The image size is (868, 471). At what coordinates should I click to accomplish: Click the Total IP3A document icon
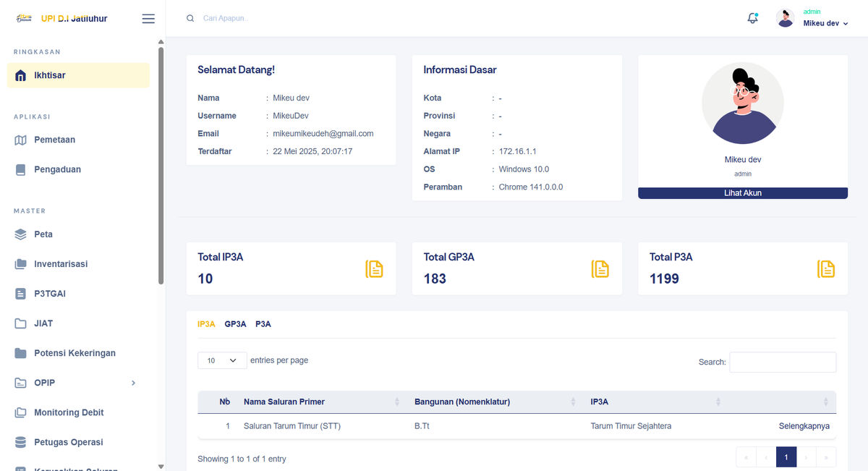coord(374,268)
